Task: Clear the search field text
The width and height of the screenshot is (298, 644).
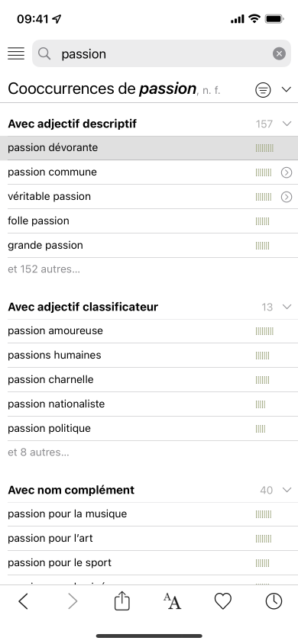Action: (x=279, y=53)
